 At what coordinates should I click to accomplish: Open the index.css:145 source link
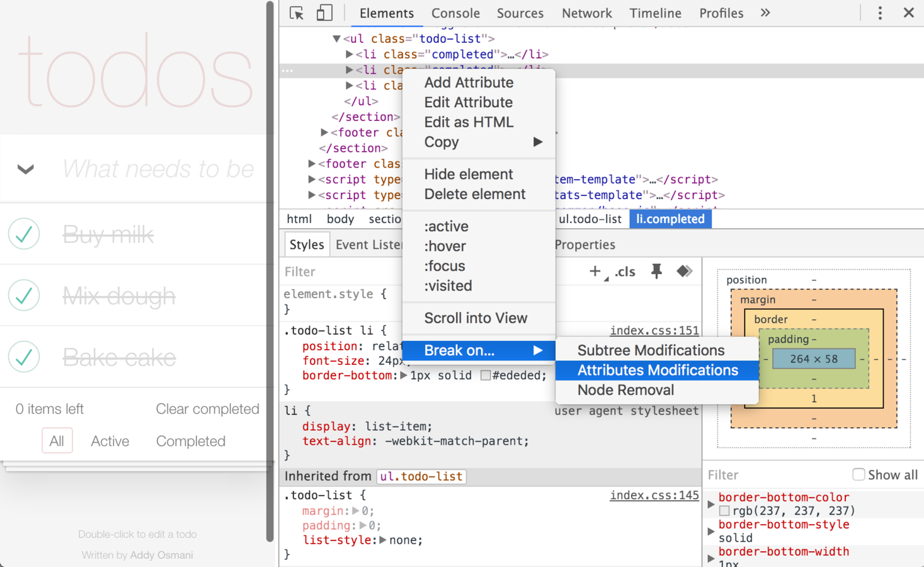coord(654,496)
